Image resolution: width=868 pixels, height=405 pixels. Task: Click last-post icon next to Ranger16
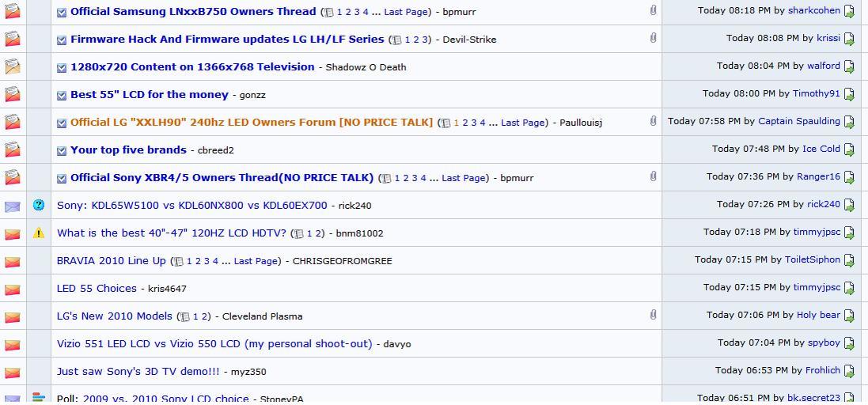pyautogui.click(x=849, y=177)
